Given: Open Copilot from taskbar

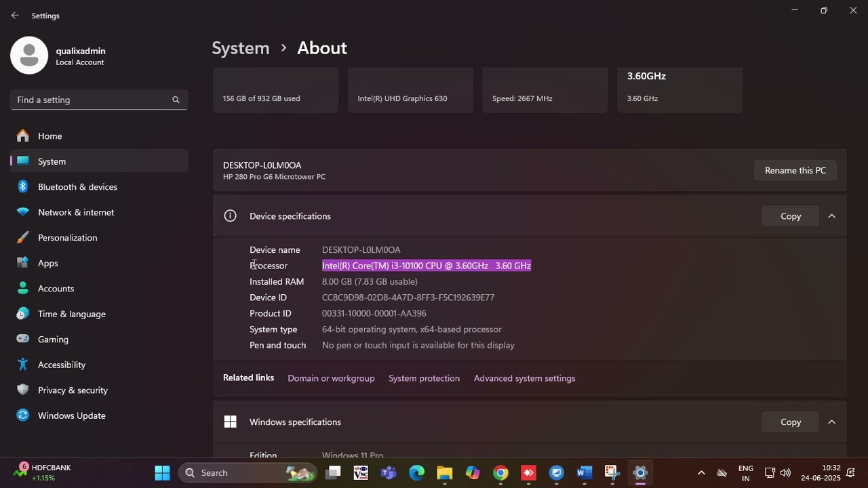Looking at the screenshot, I should pos(473,473).
